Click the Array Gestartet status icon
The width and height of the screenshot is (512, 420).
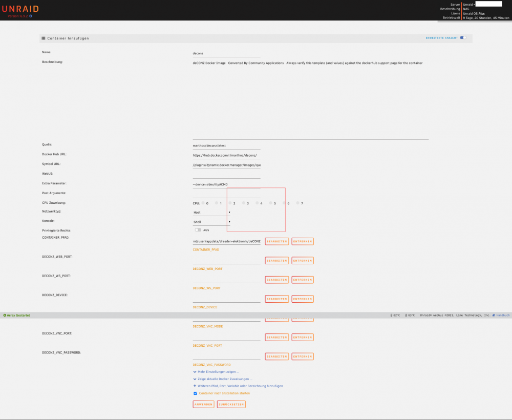click(5, 315)
